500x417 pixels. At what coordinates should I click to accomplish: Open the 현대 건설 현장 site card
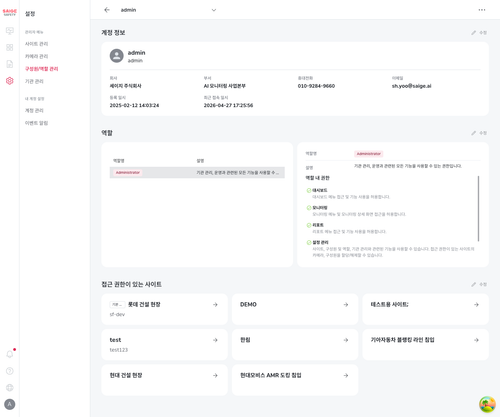164,380
